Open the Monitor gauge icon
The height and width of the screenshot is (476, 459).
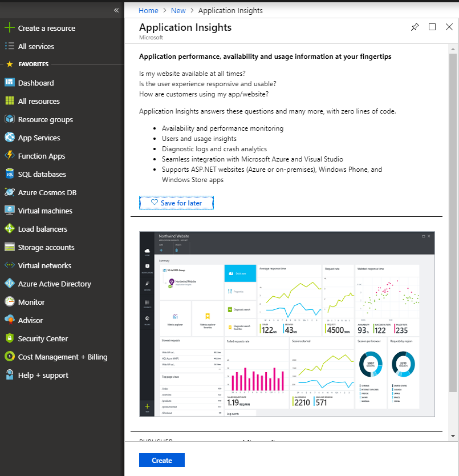tap(9, 301)
